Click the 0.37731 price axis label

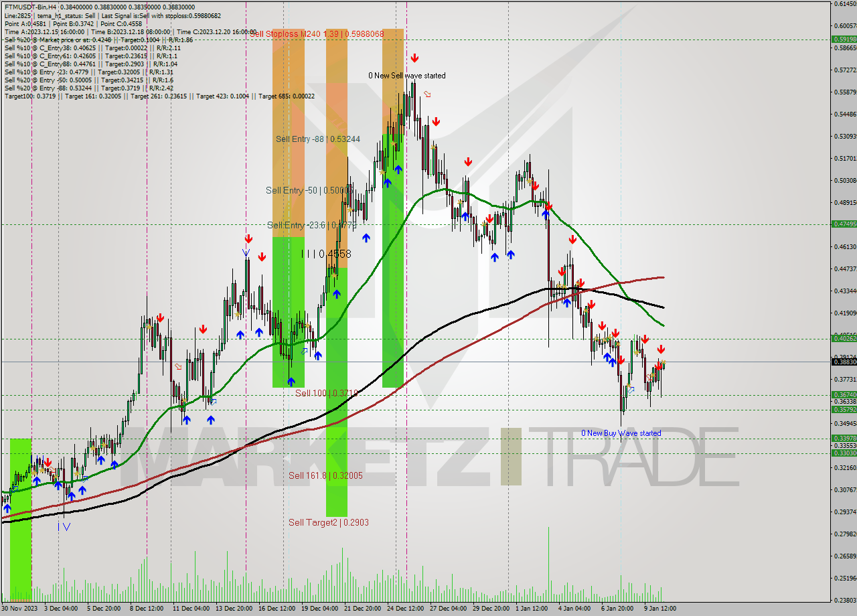[846, 379]
